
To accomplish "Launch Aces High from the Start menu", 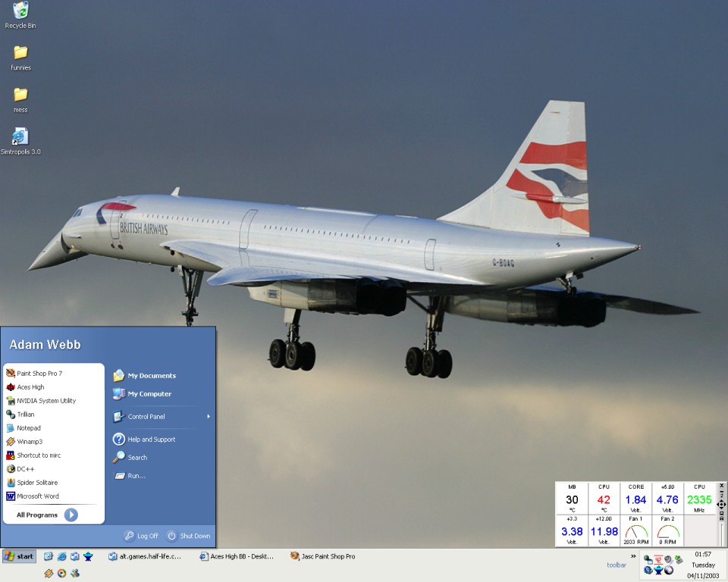I will 53,386.
